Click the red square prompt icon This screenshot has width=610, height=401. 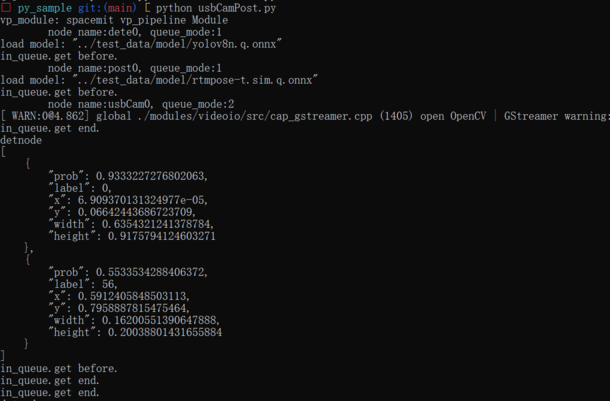tap(6, 7)
